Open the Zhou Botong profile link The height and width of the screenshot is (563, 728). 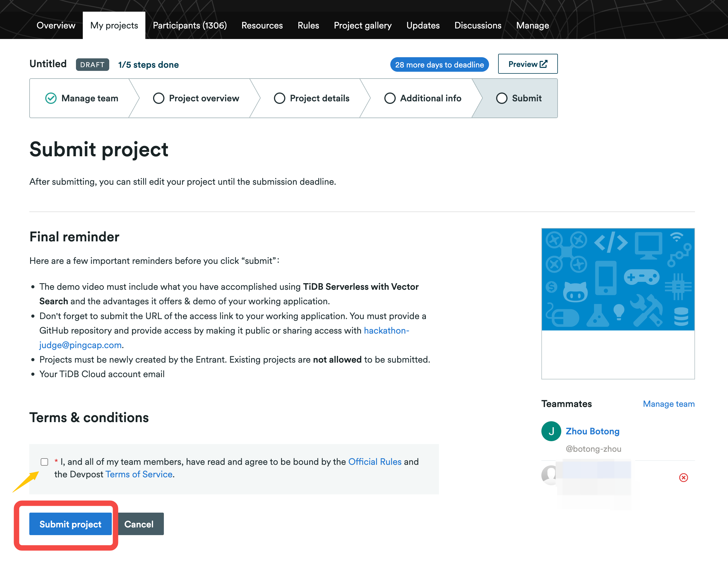pyautogui.click(x=592, y=431)
